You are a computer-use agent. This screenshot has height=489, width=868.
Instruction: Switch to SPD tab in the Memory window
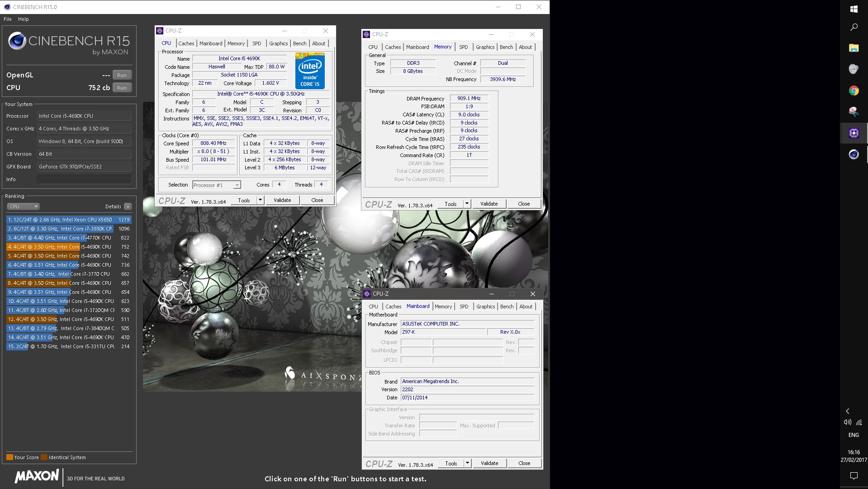[464, 47]
